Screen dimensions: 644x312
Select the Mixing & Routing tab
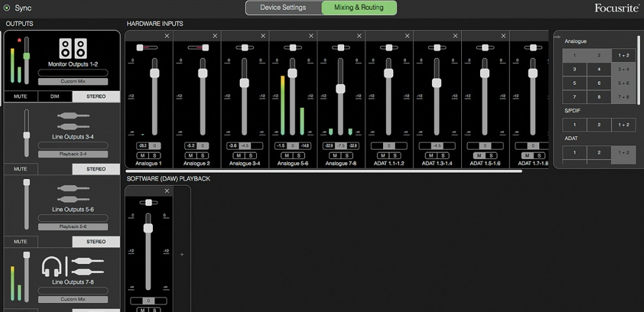358,8
